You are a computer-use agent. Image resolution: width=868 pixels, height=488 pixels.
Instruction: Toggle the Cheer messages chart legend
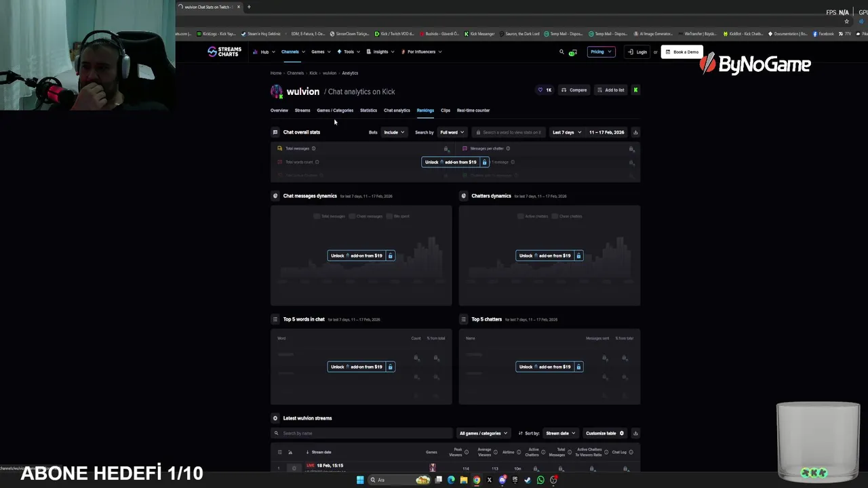click(366, 216)
